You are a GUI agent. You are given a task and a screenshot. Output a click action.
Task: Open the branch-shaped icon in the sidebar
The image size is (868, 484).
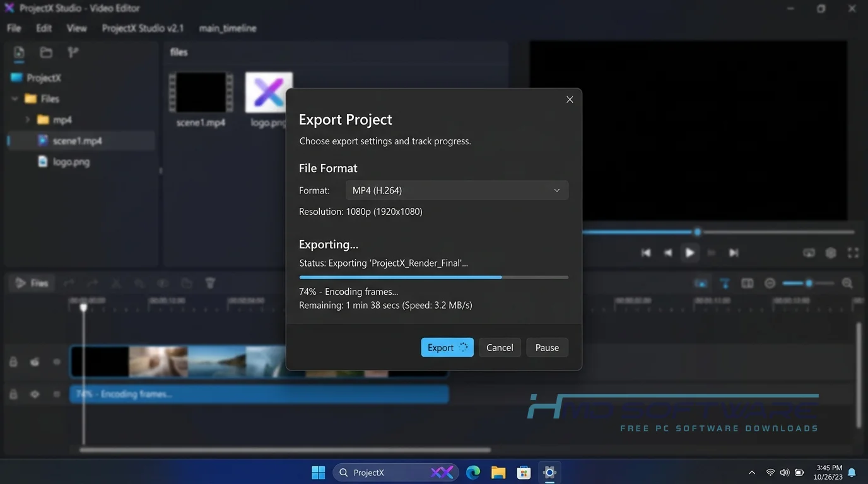click(x=73, y=52)
